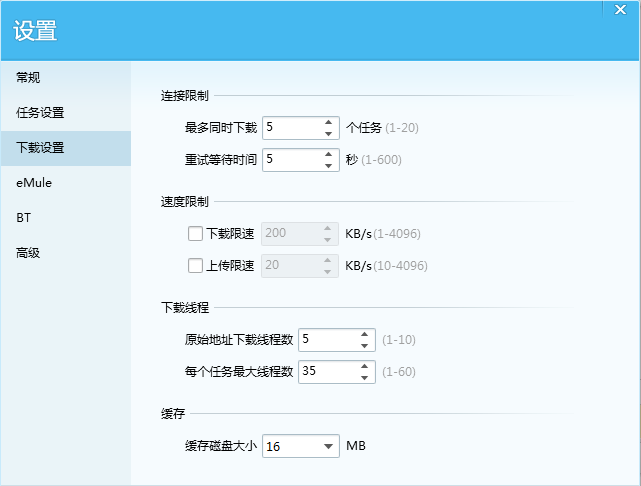Decrease 最多同时下载 task count

328,134
